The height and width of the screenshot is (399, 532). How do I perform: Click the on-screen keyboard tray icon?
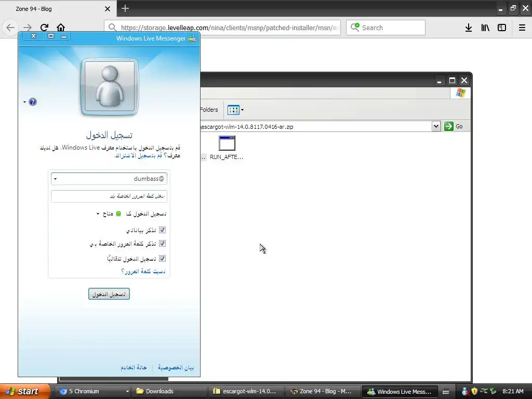pyautogui.click(x=446, y=392)
